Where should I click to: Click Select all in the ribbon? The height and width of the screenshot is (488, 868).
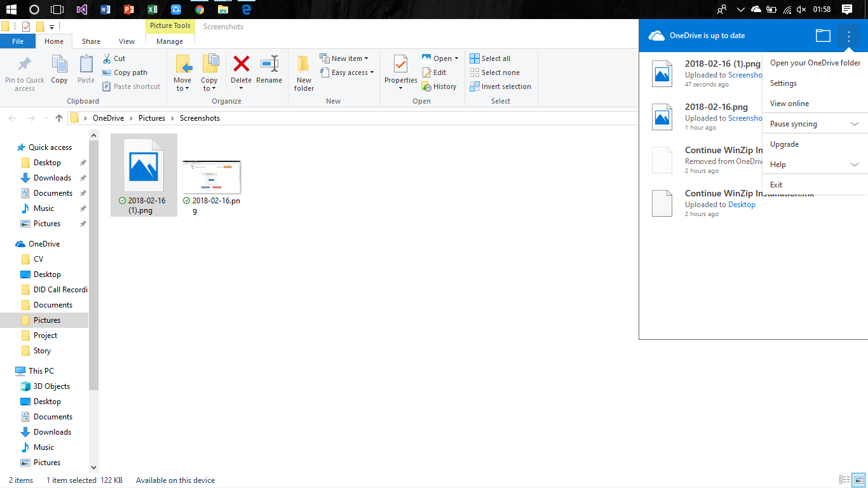[490, 58]
